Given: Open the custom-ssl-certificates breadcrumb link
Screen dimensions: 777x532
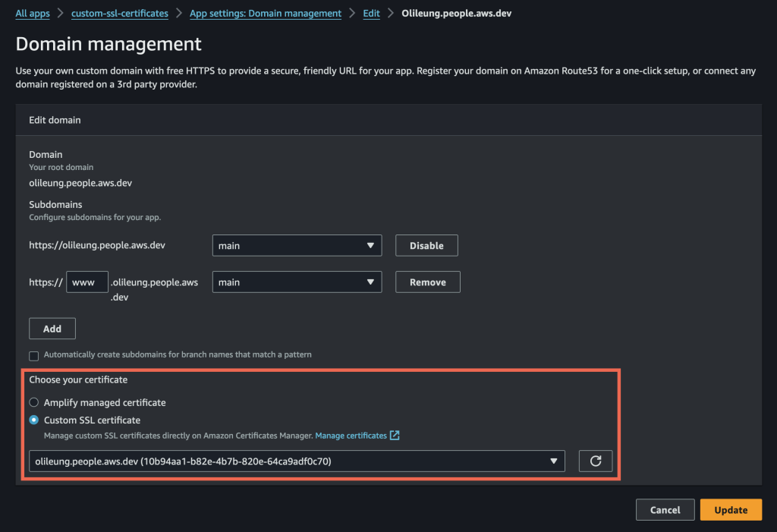Looking at the screenshot, I should click(x=119, y=13).
